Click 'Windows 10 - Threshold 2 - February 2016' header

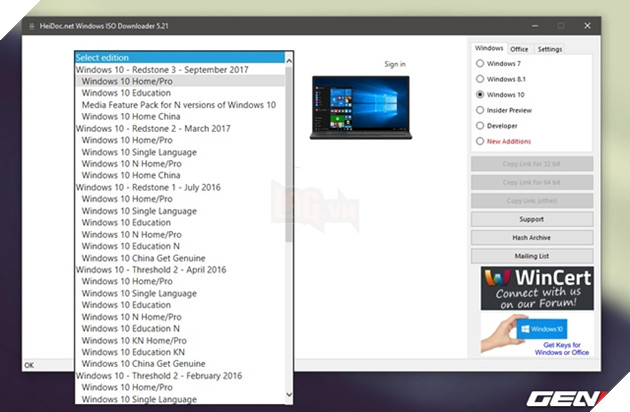(180, 376)
